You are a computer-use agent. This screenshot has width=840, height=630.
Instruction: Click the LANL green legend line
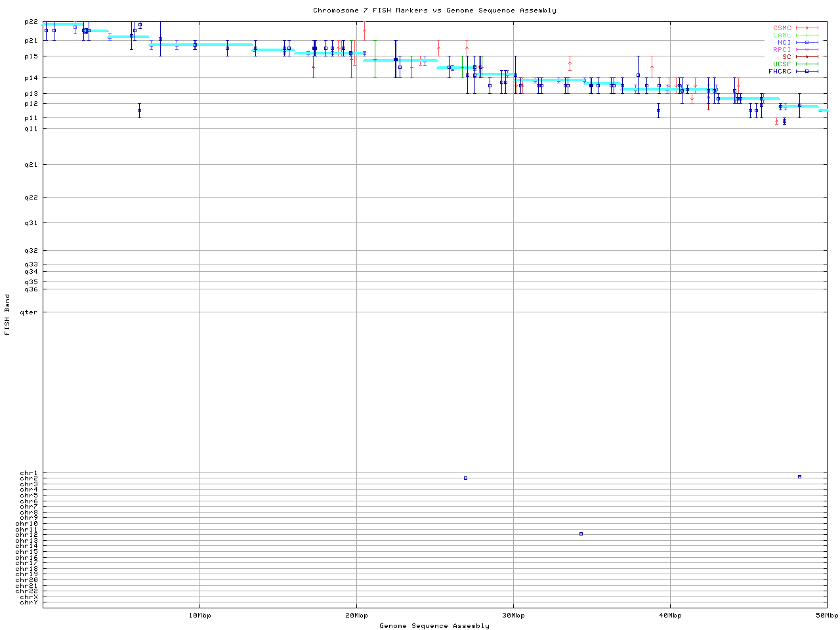click(x=807, y=35)
